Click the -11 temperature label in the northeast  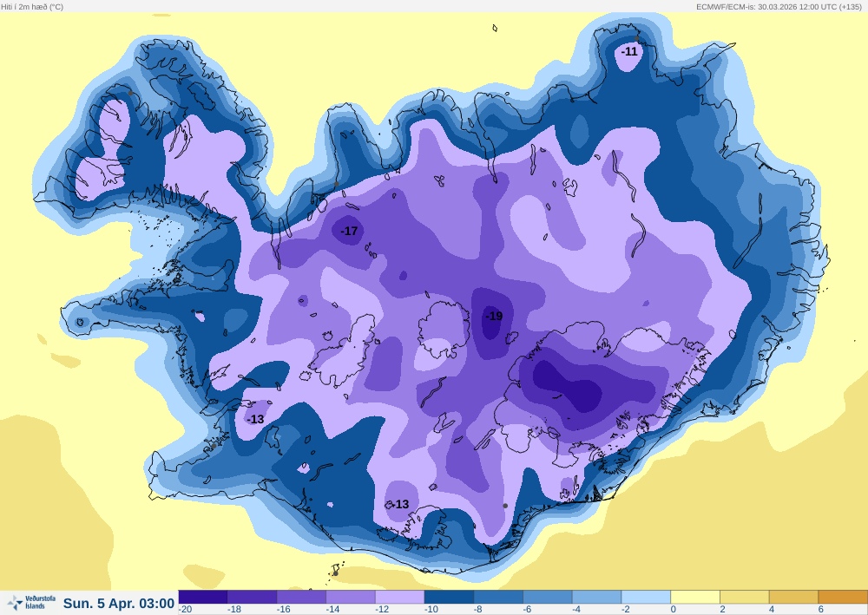(629, 52)
